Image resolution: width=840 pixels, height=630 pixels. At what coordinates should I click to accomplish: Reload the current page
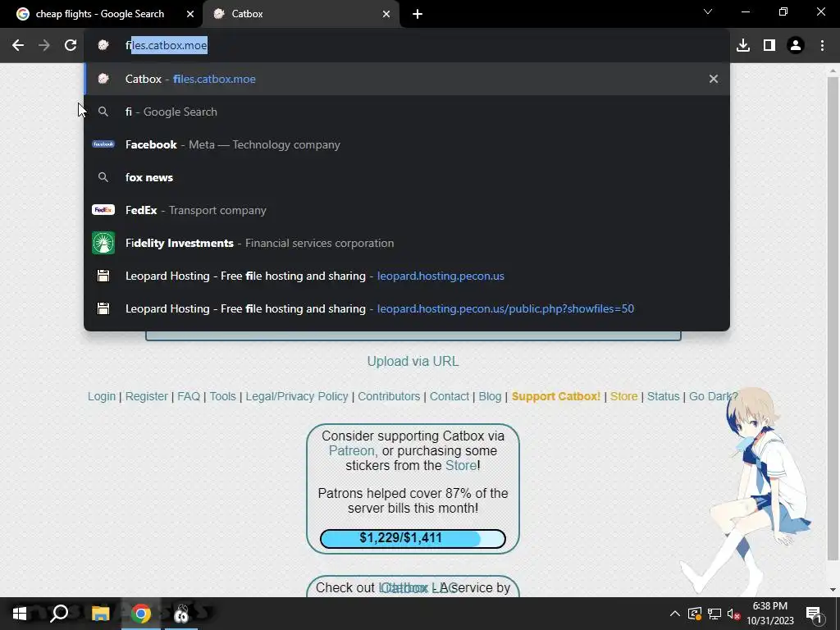[x=71, y=46]
